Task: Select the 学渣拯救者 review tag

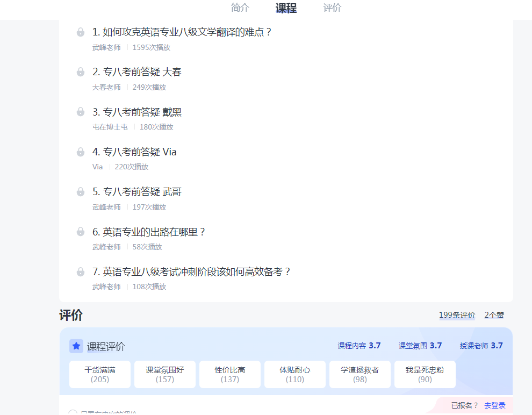Action: coord(360,374)
